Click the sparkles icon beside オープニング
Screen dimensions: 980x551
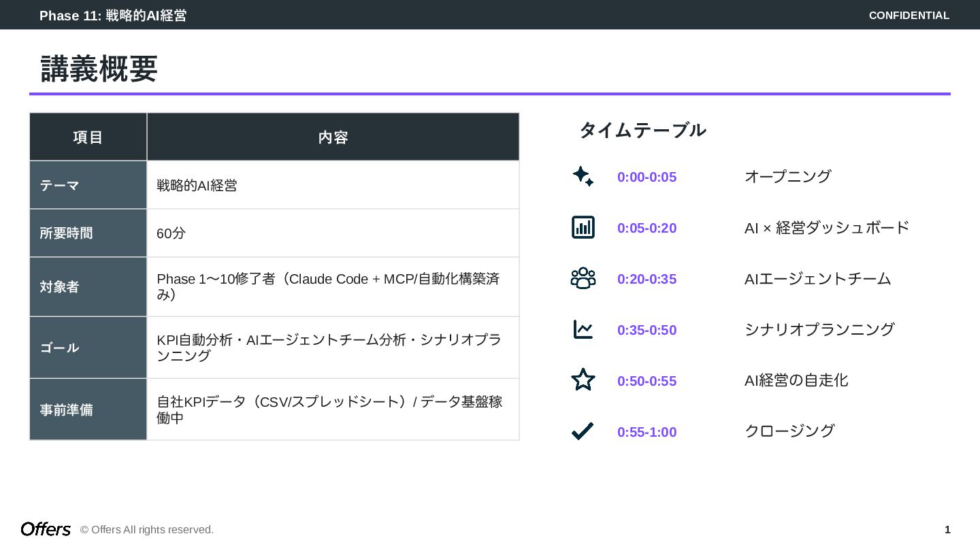583,177
